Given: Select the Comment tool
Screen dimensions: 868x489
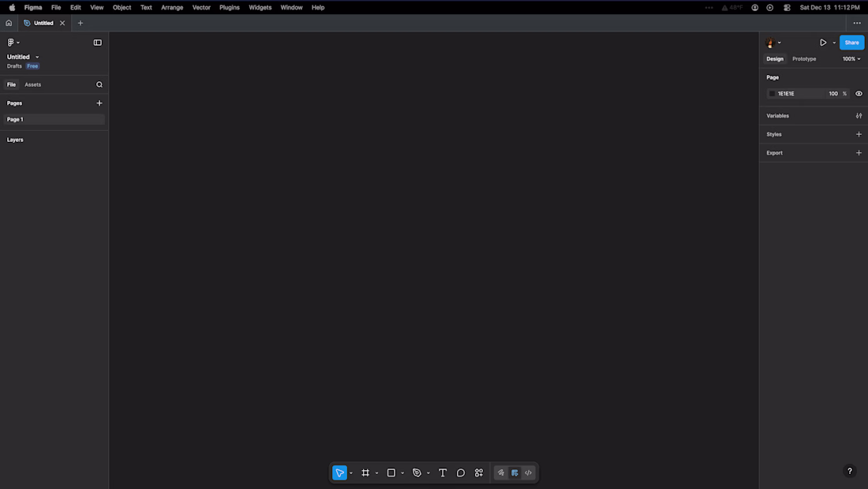Looking at the screenshot, I should point(461,473).
